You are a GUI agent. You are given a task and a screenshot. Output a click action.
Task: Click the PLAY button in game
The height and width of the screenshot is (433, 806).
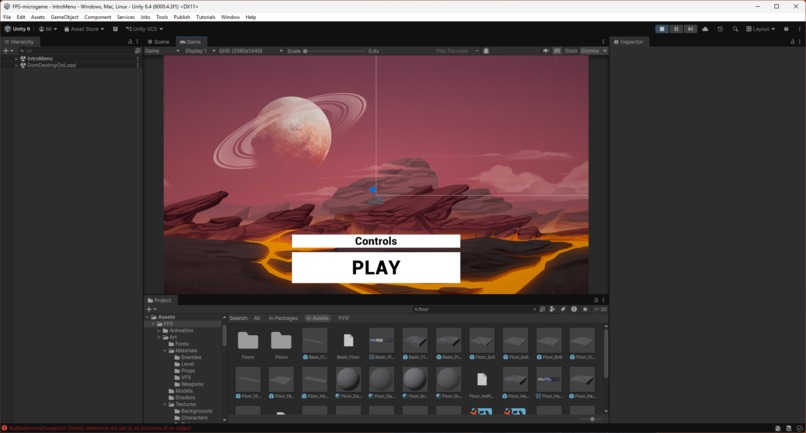[376, 267]
